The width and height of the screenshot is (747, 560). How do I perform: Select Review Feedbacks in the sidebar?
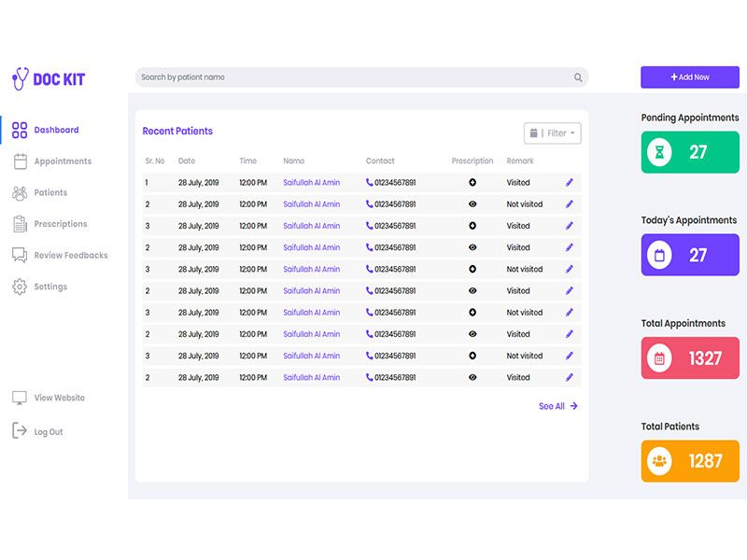(70, 256)
